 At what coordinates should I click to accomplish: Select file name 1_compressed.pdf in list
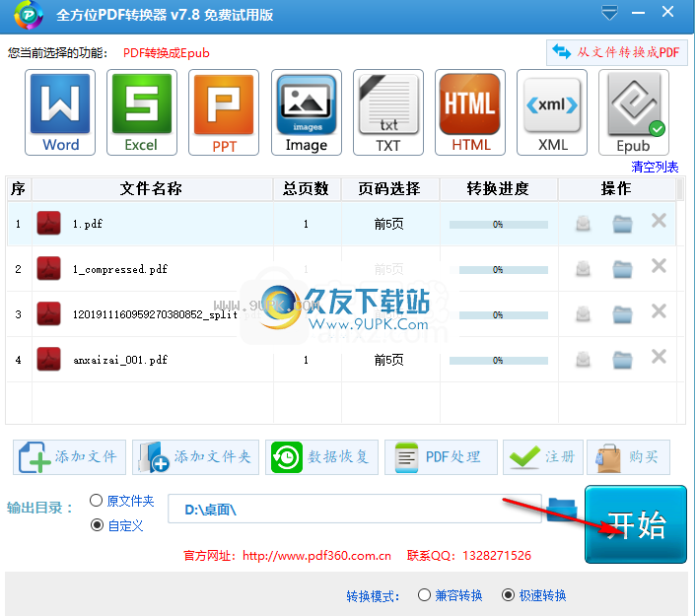point(120,269)
